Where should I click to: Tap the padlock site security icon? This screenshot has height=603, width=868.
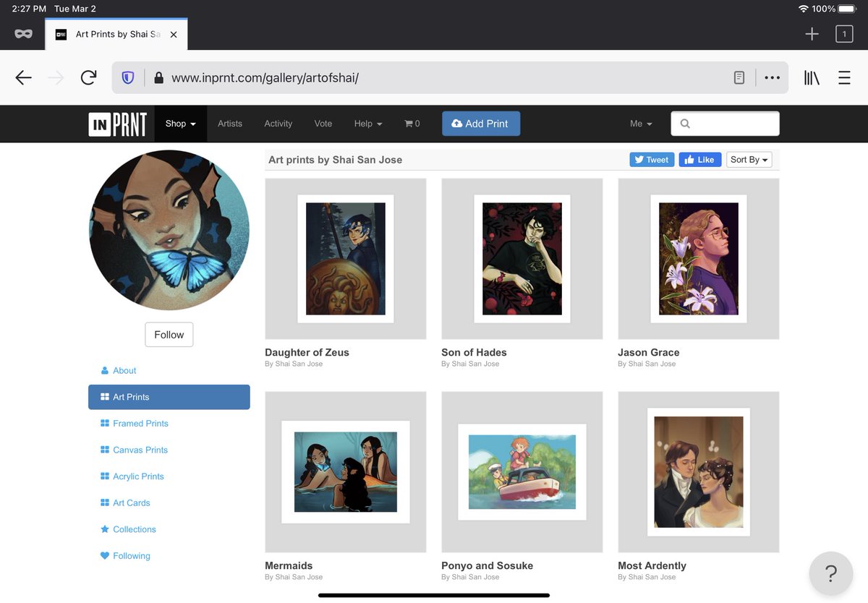click(x=158, y=77)
